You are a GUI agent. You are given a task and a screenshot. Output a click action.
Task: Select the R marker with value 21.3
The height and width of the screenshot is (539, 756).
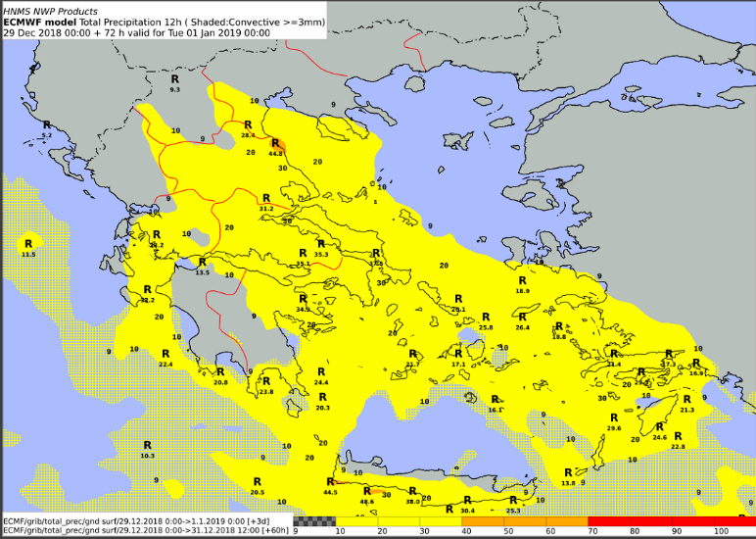pyautogui.click(x=686, y=399)
